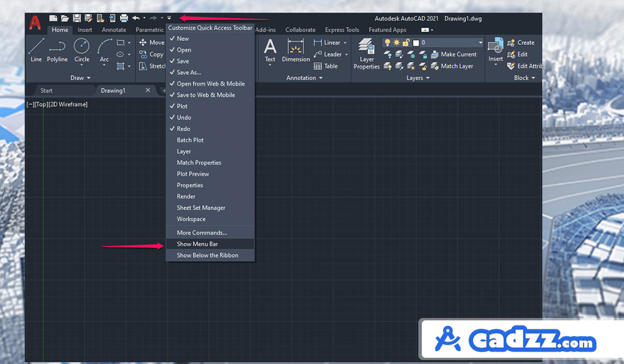Uncheck Redo in the customize menu
This screenshot has width=624, height=364.
(210, 129)
